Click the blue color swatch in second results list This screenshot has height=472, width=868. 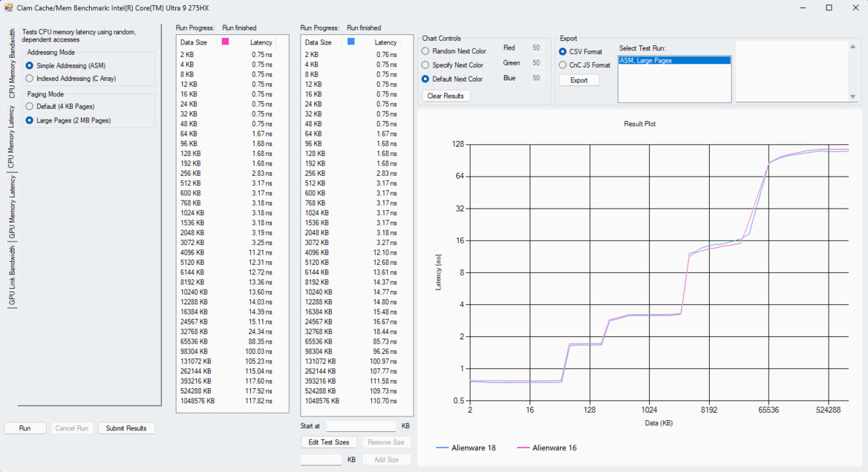pyautogui.click(x=351, y=42)
